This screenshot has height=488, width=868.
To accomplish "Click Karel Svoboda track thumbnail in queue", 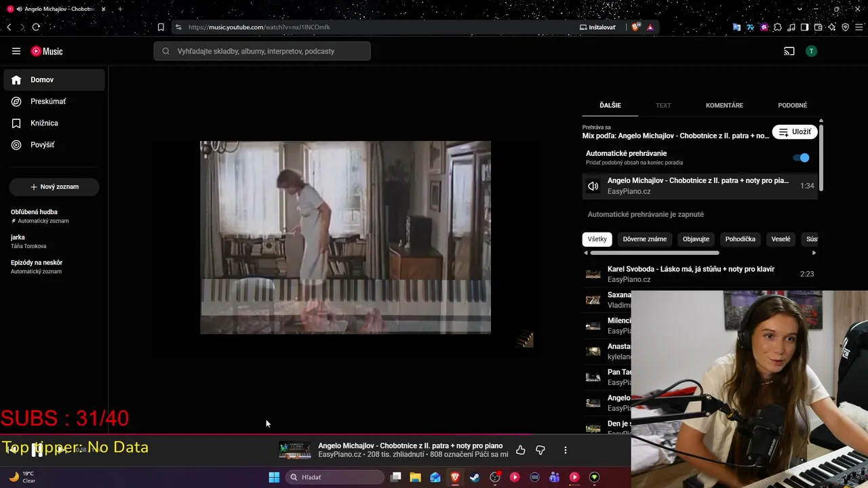I will (x=593, y=274).
